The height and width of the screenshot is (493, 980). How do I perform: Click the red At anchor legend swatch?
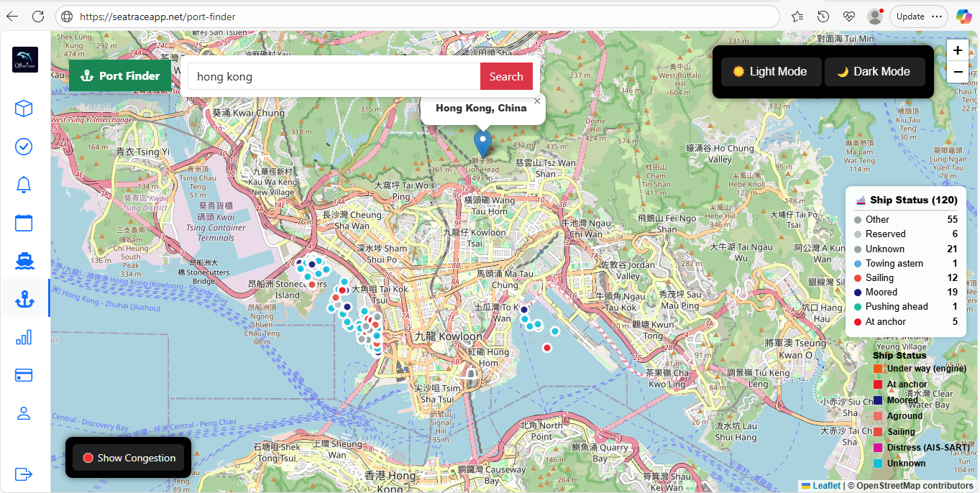[877, 384]
